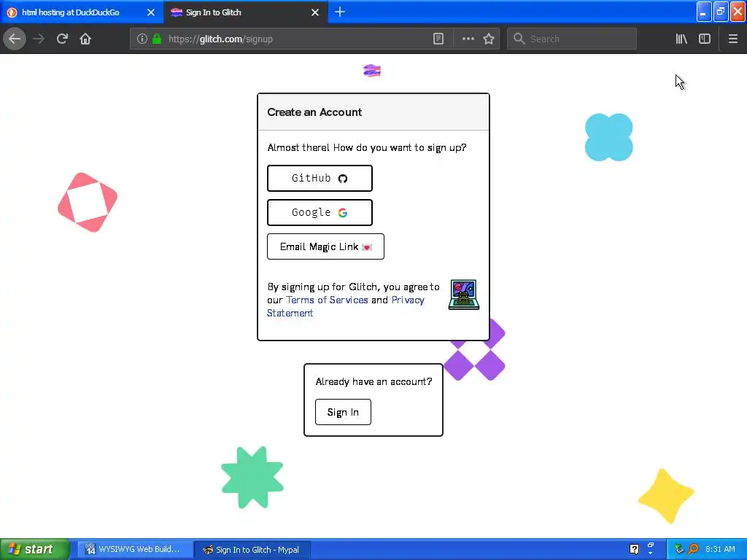The width and height of the screenshot is (747, 560).
Task: Show site information icon in address bar
Action: [142, 39]
